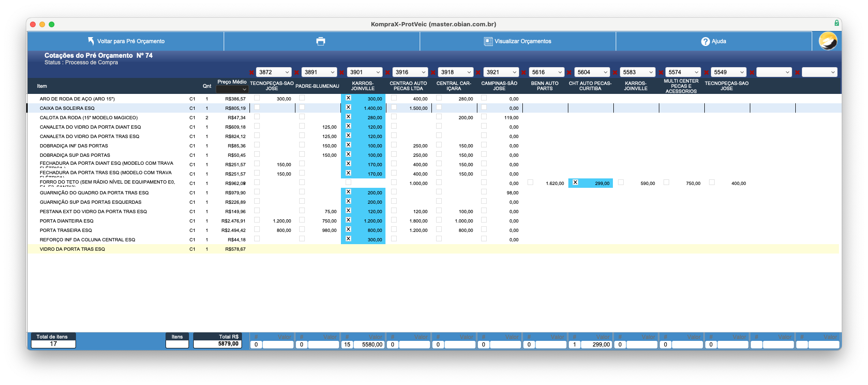Check CENTRAL CAR-IÇARA box for CALOTA DA RODA
The height and width of the screenshot is (385, 868).
[439, 116]
